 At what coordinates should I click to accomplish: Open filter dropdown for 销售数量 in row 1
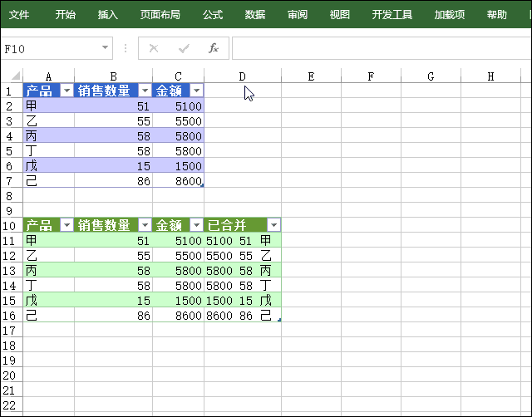(x=145, y=91)
